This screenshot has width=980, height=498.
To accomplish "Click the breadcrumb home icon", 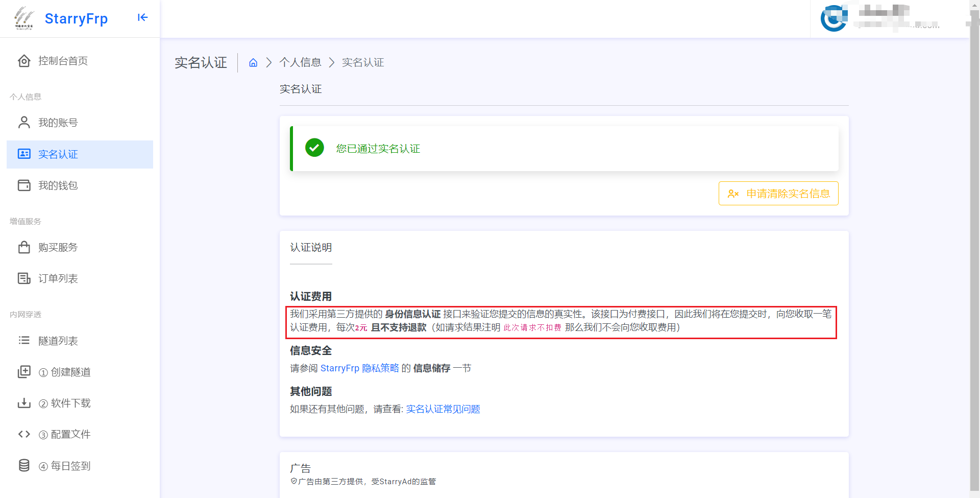I will 253,62.
